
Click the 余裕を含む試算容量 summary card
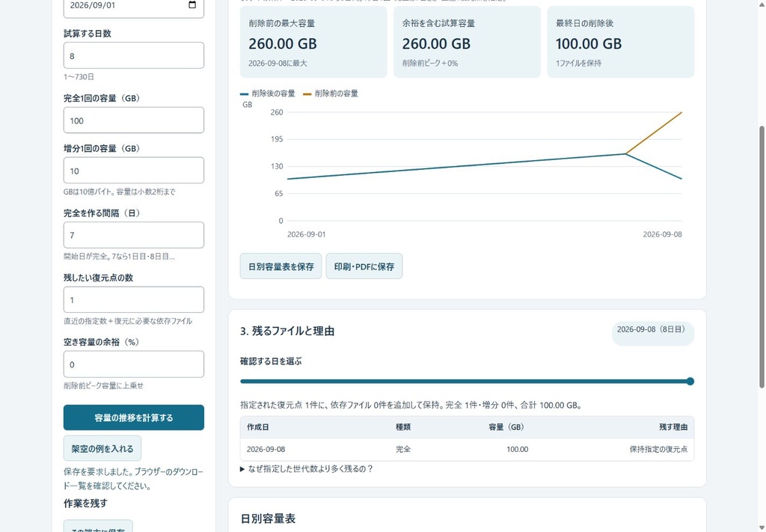click(467, 42)
